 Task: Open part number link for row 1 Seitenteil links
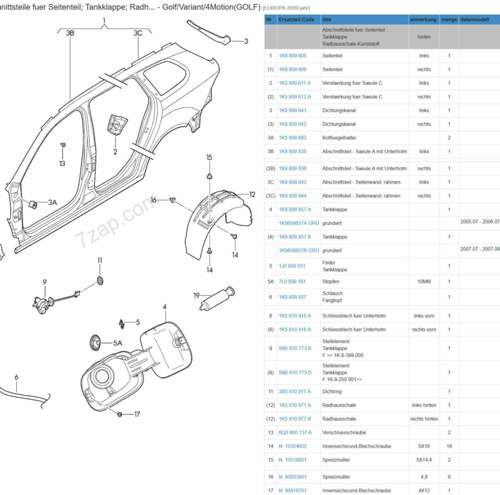(293, 56)
